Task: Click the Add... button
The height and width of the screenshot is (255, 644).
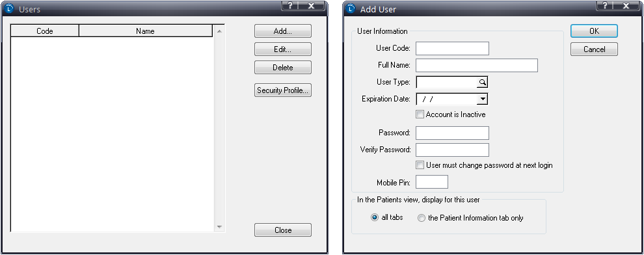Action: click(x=283, y=31)
